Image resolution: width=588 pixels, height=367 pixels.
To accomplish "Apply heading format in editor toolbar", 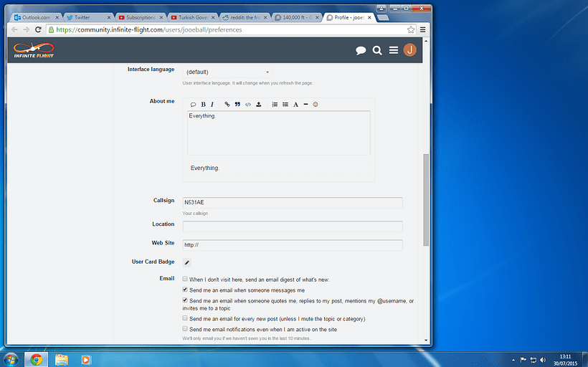I will 296,104.
